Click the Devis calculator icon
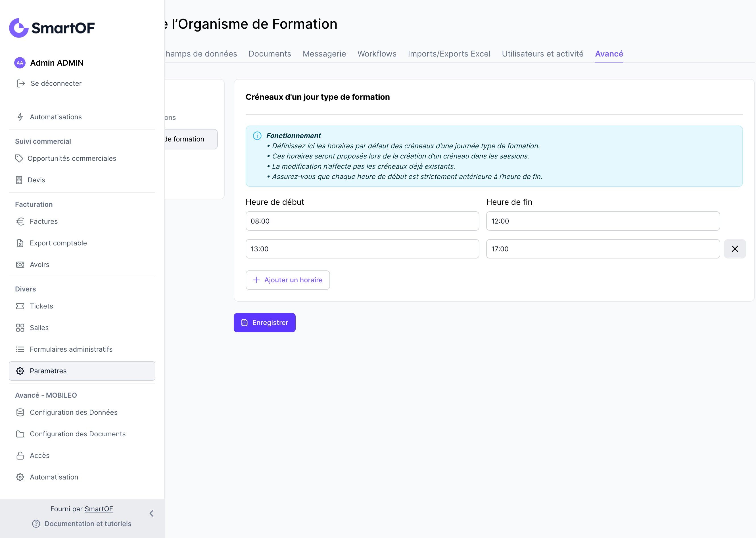Viewport: 756px width, 538px height. (19, 180)
